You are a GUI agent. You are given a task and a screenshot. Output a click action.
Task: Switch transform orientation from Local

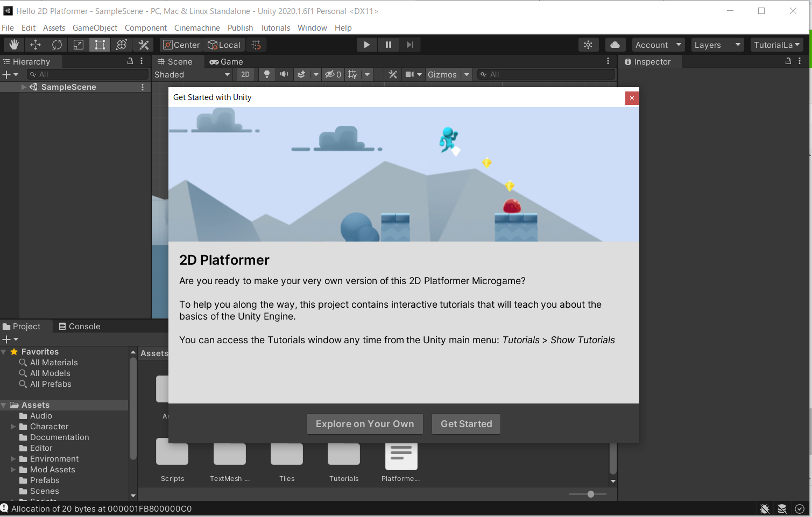tap(224, 45)
